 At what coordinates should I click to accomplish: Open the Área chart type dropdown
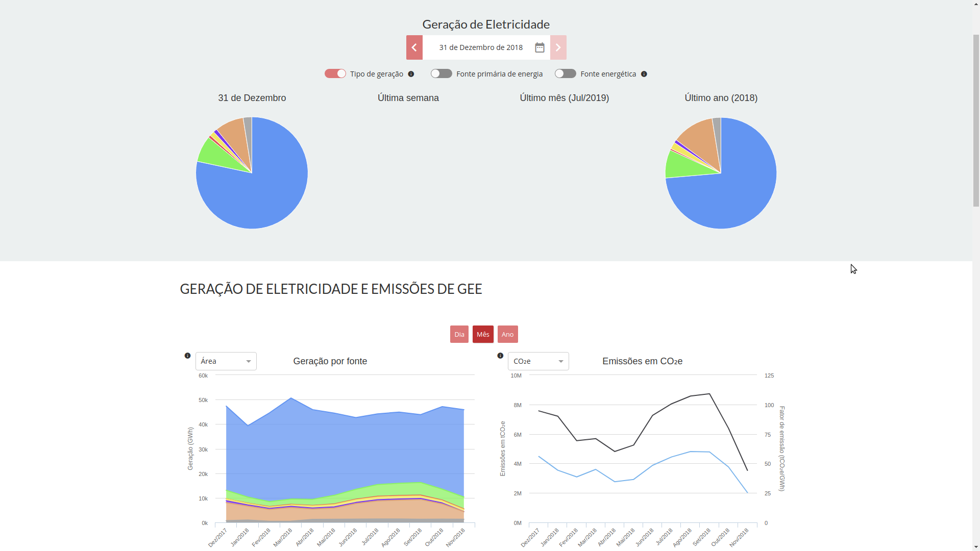[226, 361]
